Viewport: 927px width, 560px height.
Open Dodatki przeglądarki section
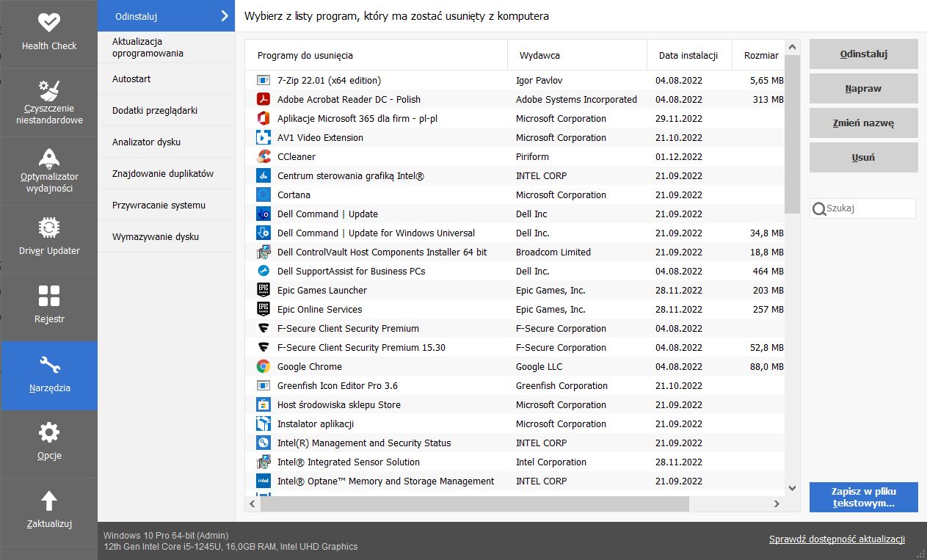coord(167,111)
